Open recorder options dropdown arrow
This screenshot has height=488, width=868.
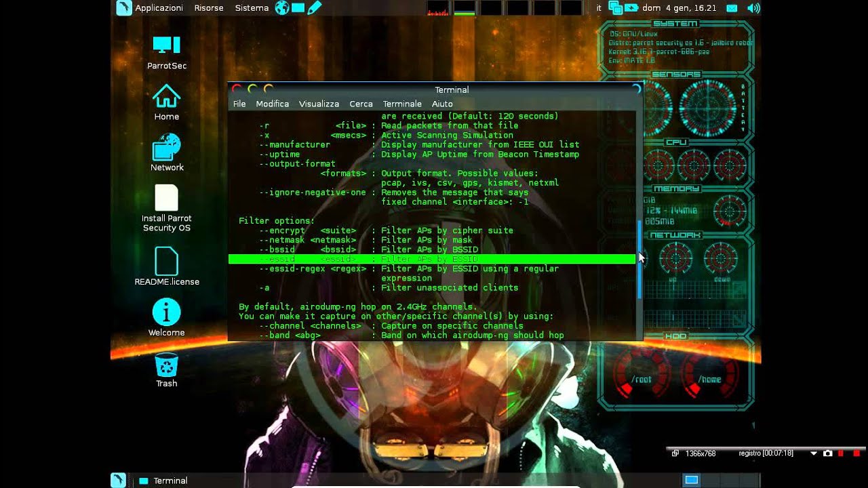pyautogui.click(x=814, y=453)
